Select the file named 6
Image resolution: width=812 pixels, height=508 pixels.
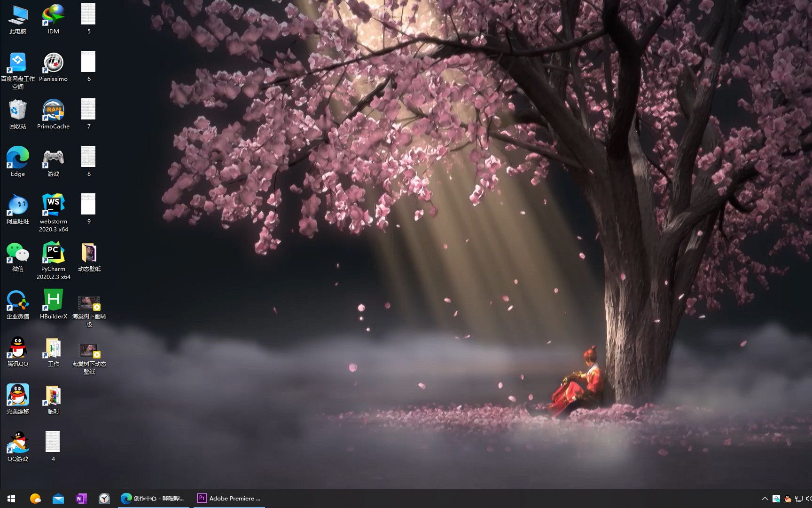point(88,67)
